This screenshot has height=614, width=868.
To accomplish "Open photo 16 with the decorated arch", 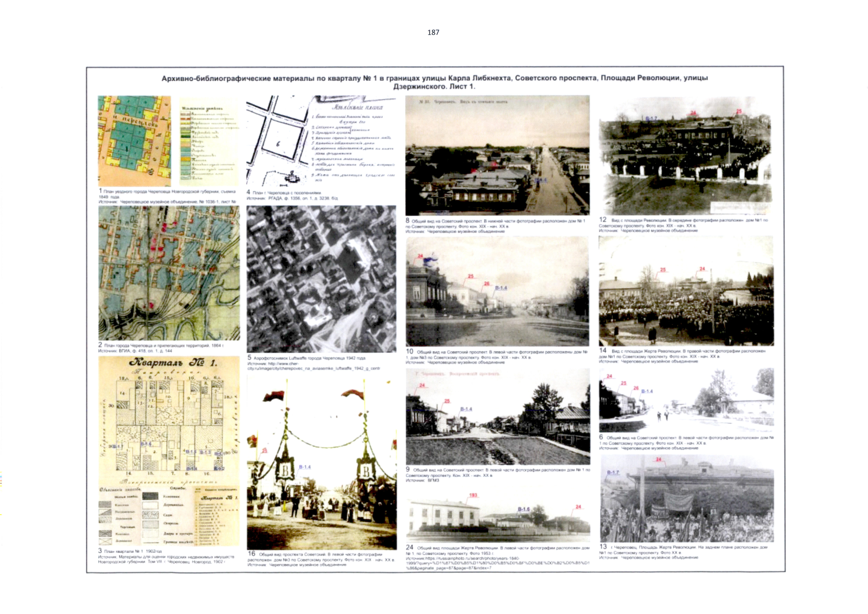I will [x=321, y=462].
